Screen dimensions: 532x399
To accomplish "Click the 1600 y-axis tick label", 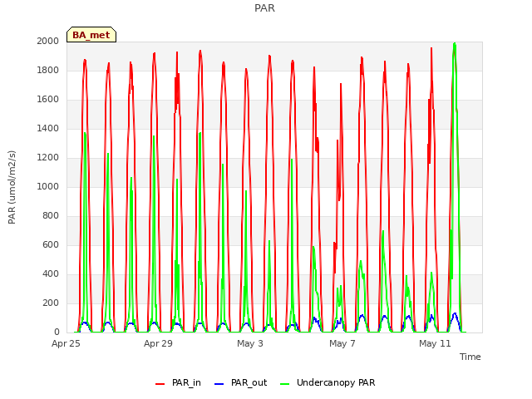I will click(x=48, y=100).
